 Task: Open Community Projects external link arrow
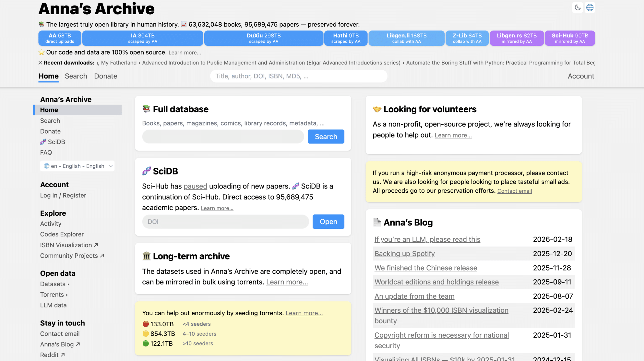coord(102,255)
